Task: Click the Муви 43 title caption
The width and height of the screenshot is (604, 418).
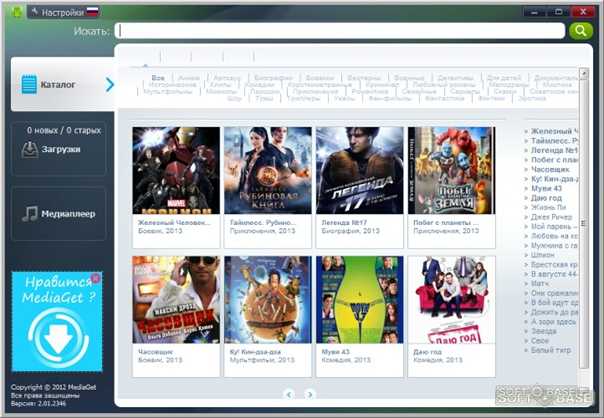Action: pos(336,352)
